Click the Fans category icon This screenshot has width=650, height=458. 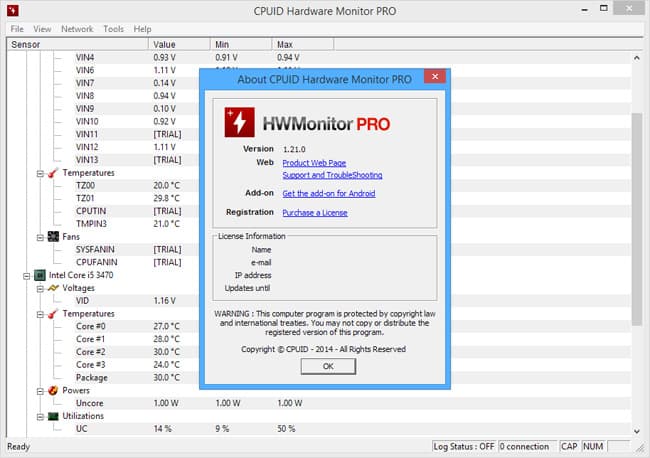[x=51, y=237]
